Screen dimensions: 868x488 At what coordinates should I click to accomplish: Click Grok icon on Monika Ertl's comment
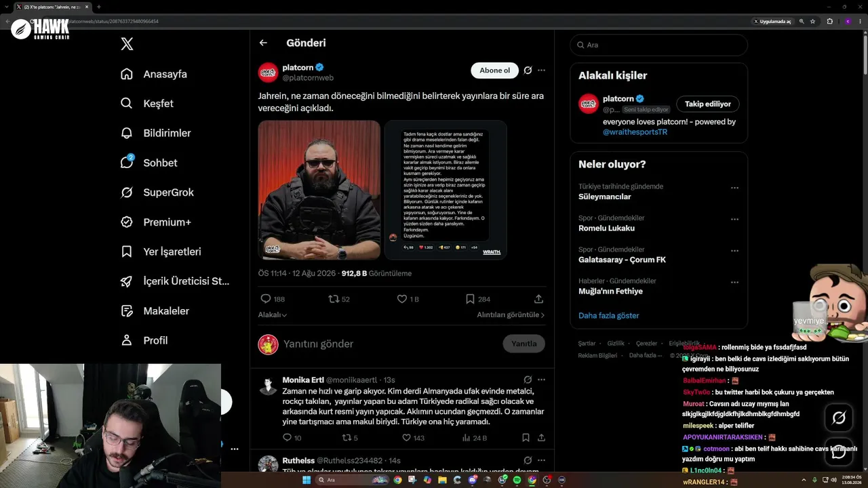click(528, 380)
